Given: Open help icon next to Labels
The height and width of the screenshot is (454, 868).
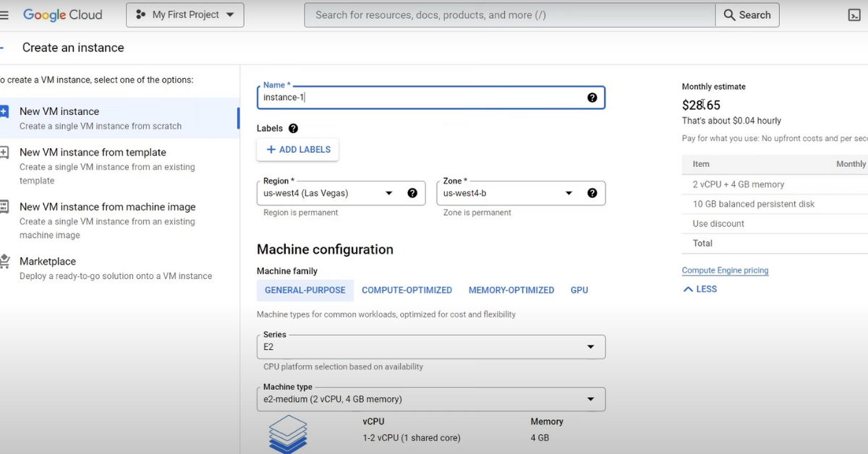Looking at the screenshot, I should click(293, 129).
